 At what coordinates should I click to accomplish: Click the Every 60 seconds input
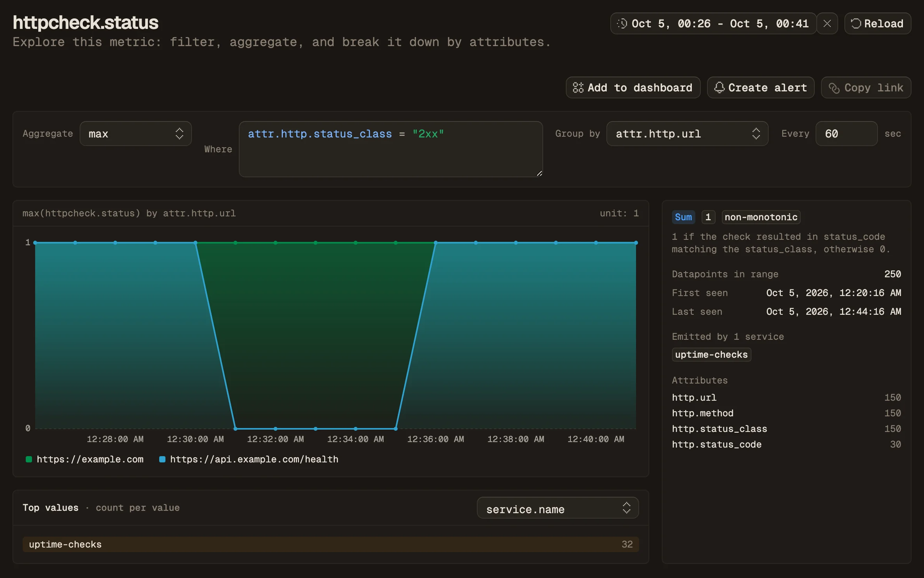(x=846, y=134)
